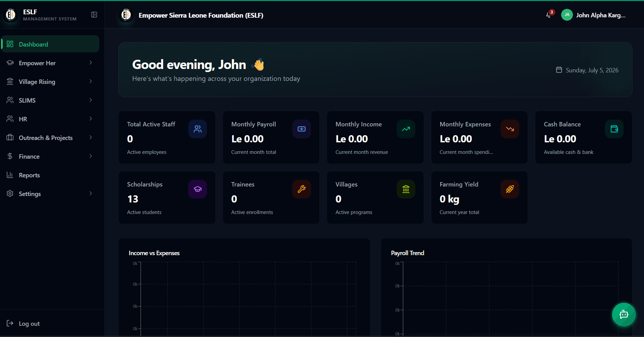Open the SLIMS menu
Viewport: 644px width, 337px height.
(50, 100)
